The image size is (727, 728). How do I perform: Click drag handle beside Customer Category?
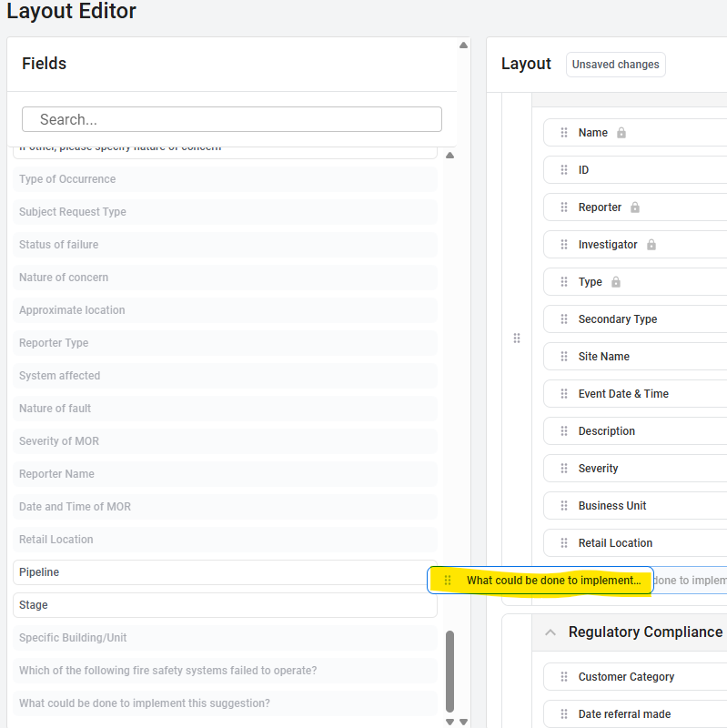[x=564, y=677]
